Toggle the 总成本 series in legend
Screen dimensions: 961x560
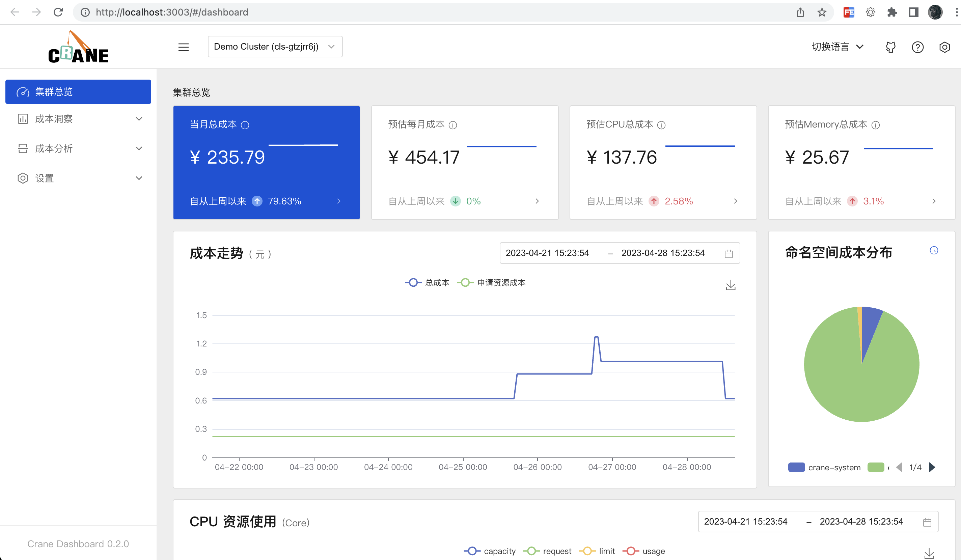427,282
